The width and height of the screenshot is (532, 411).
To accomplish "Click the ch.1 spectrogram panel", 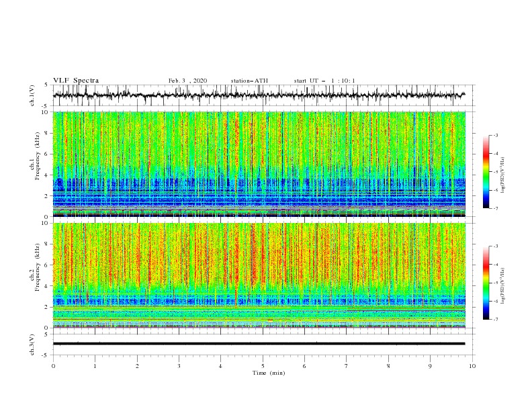I will (x=259, y=164).
